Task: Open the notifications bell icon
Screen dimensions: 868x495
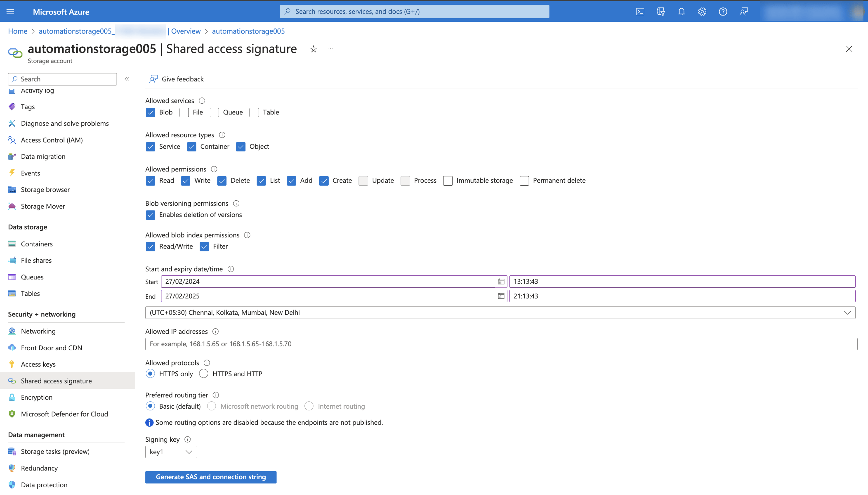Action: click(x=681, y=12)
